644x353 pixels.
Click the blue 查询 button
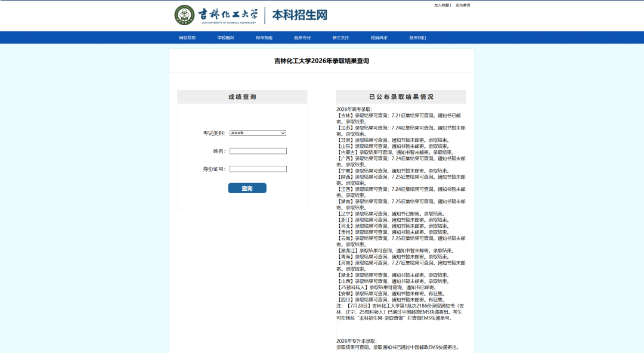247,188
